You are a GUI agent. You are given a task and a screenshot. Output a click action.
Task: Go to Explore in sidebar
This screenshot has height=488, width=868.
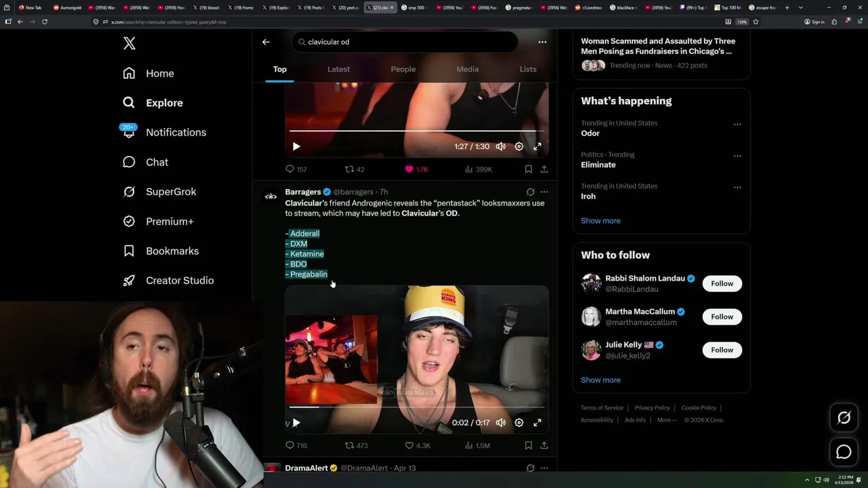153,103
